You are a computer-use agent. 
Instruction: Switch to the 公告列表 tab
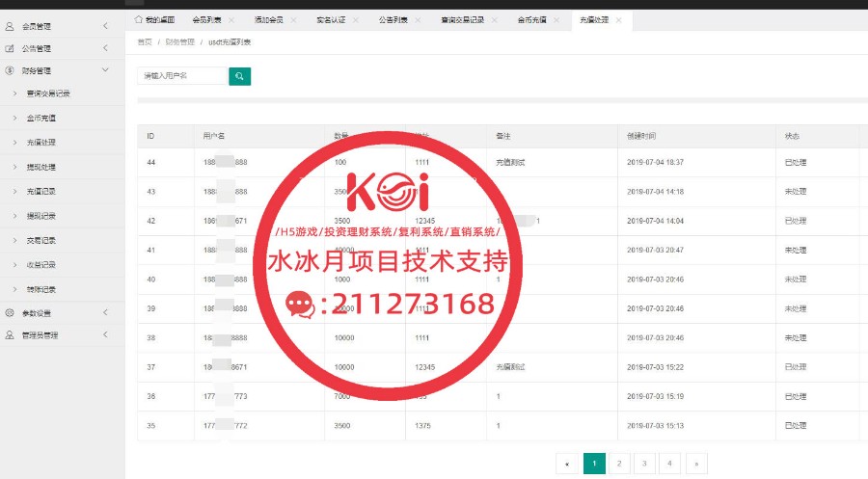pyautogui.click(x=393, y=20)
